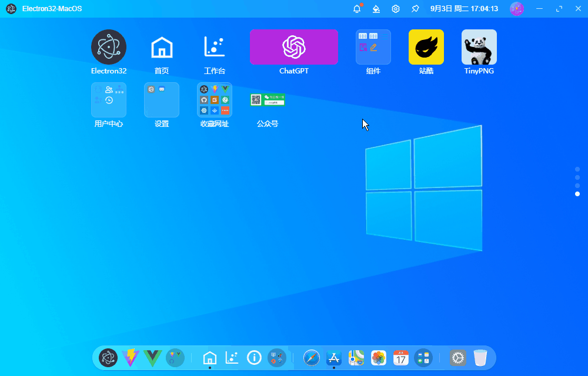Image resolution: width=588 pixels, height=376 pixels.
Task: Open the App Store icon in dock
Action: tap(334, 358)
